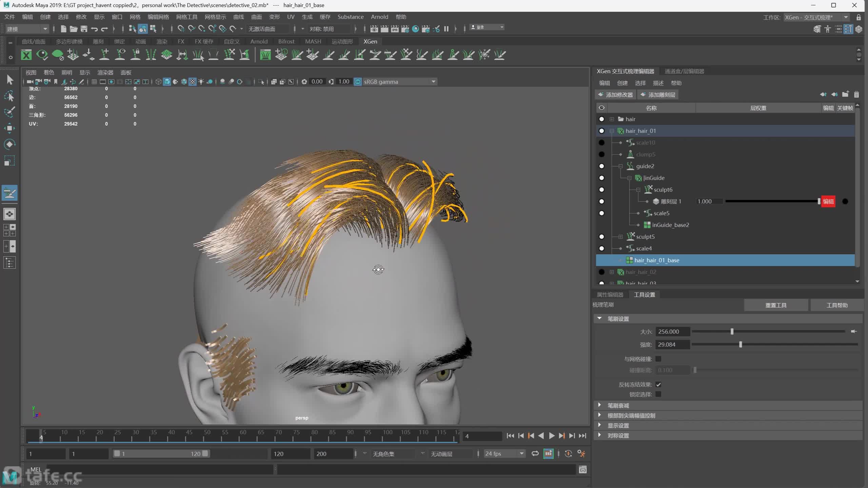
Task: Uncheck the 反转冻结效果 checkbox
Action: (x=658, y=384)
